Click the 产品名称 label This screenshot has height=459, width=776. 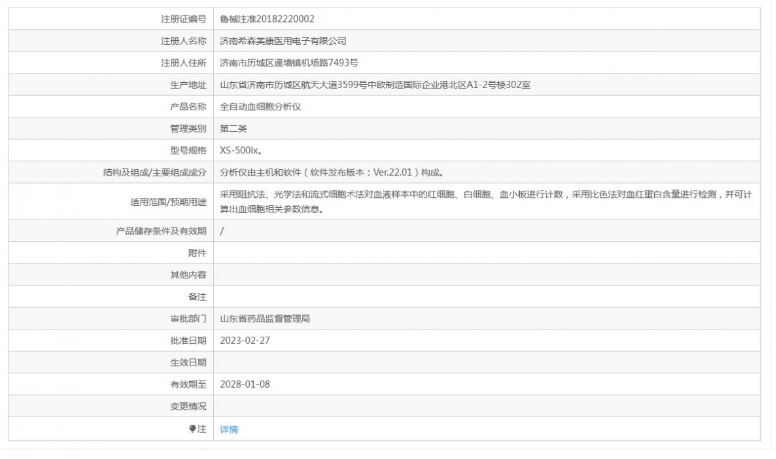tap(188, 106)
